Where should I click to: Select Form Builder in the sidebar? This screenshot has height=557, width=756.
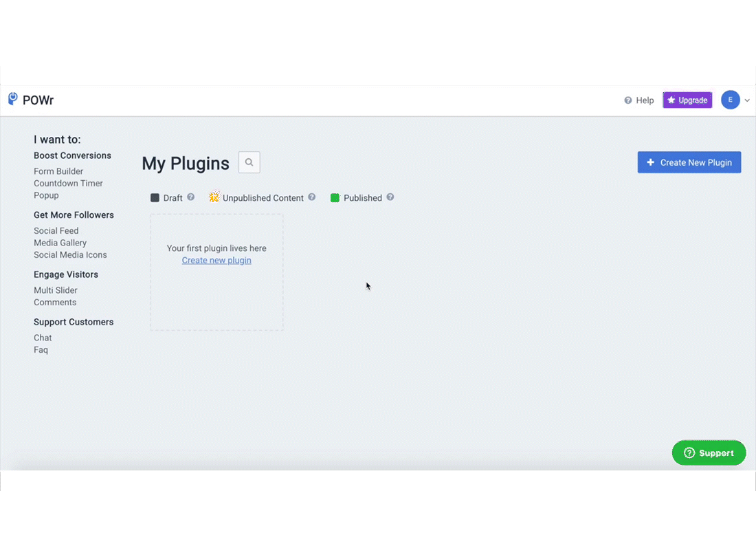(x=58, y=171)
